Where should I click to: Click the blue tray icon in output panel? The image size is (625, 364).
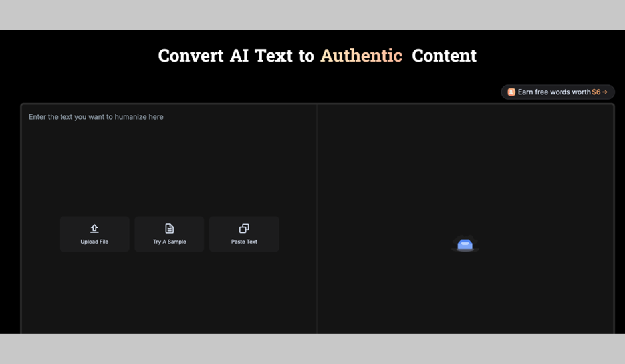[465, 245]
